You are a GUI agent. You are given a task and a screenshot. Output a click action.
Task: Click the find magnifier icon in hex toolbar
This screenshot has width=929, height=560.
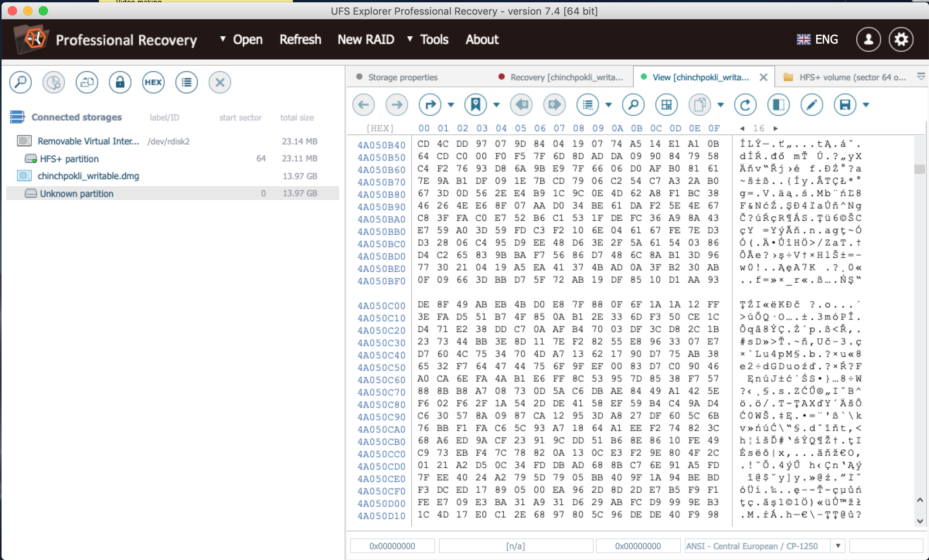633,105
